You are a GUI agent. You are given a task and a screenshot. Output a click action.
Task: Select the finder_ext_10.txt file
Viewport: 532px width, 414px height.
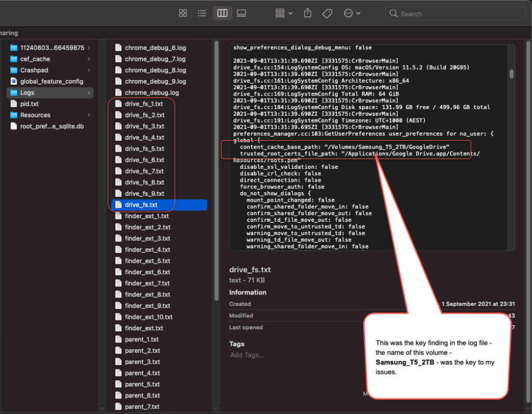148,317
